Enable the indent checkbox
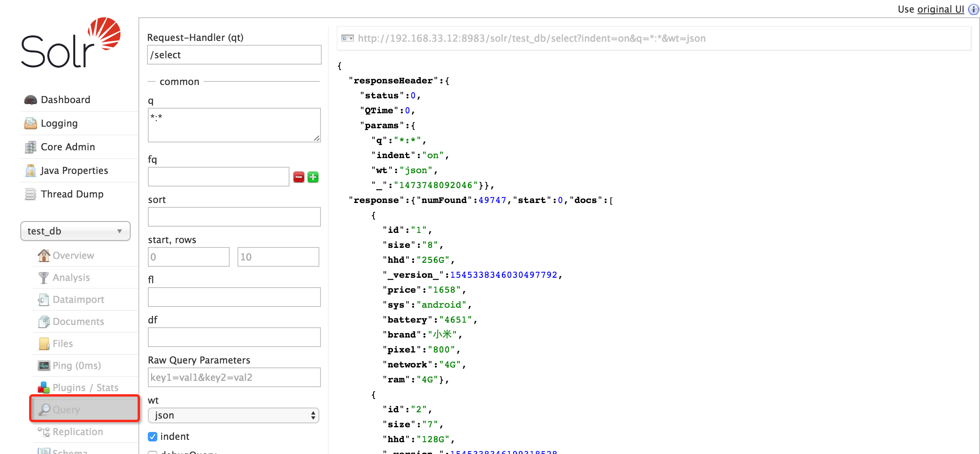This screenshot has height=454, width=980. tap(151, 436)
